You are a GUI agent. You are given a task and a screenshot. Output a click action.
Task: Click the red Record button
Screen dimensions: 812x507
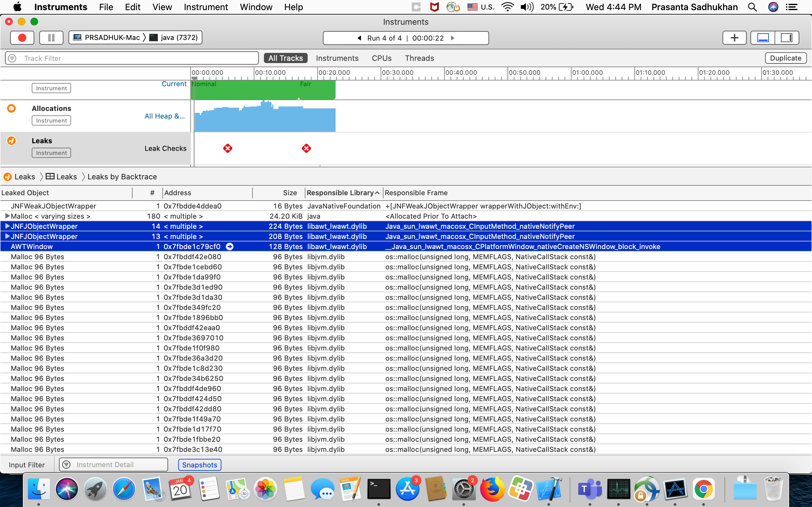click(22, 38)
